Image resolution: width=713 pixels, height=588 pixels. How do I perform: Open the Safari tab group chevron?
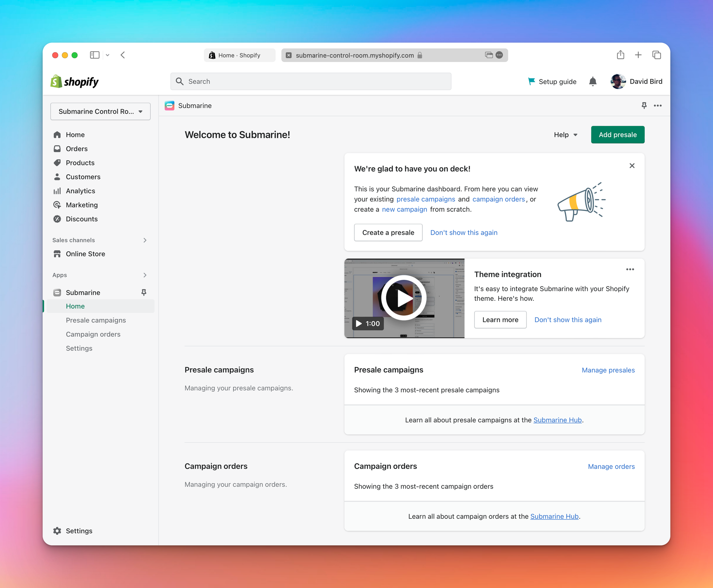(108, 55)
